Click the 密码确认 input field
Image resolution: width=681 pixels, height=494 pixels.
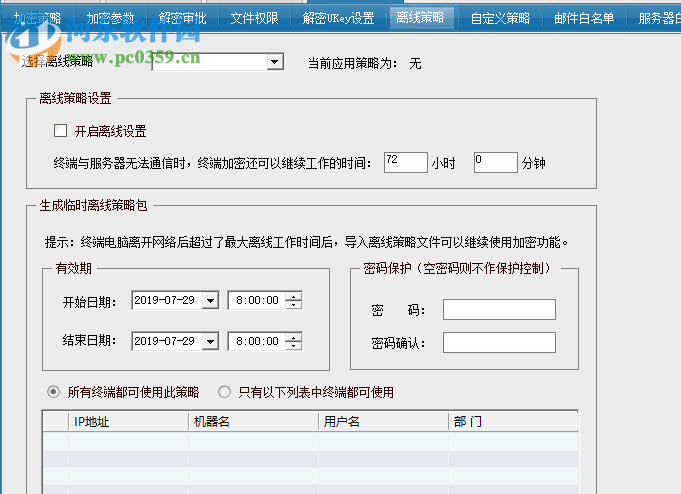(499, 342)
